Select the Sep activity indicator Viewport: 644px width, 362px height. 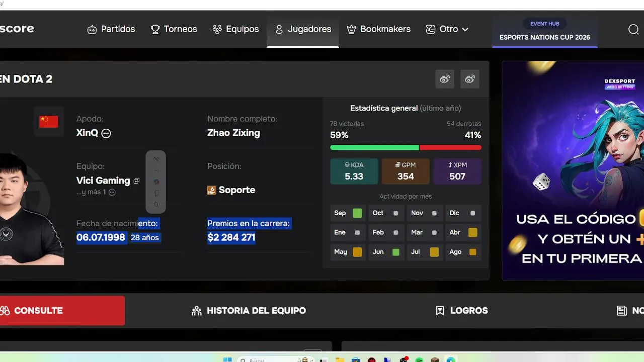pos(357,213)
